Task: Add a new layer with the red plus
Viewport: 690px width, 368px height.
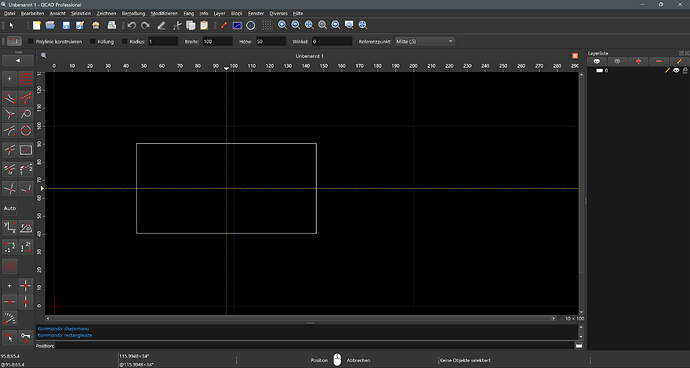Action: [638, 61]
